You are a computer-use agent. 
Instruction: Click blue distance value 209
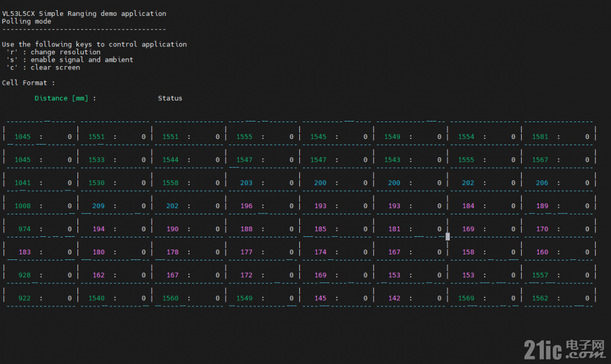point(98,206)
